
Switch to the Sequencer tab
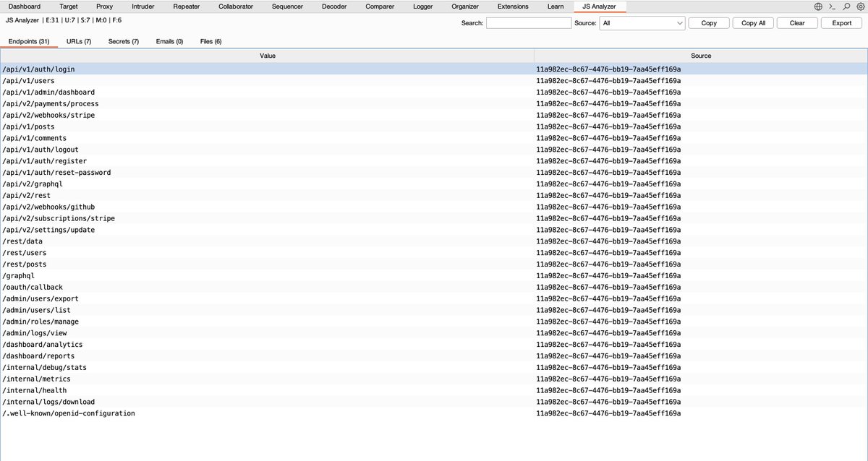coord(287,7)
